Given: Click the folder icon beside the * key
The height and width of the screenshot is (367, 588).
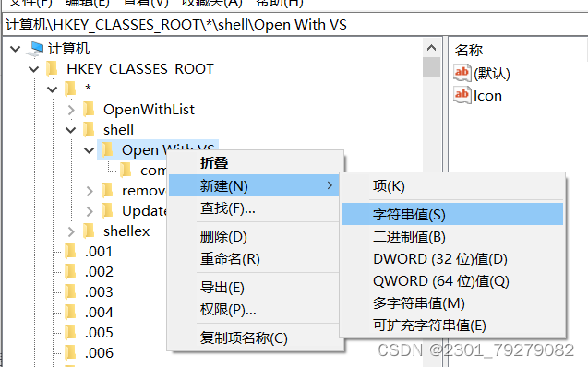Looking at the screenshot, I should point(70,89).
